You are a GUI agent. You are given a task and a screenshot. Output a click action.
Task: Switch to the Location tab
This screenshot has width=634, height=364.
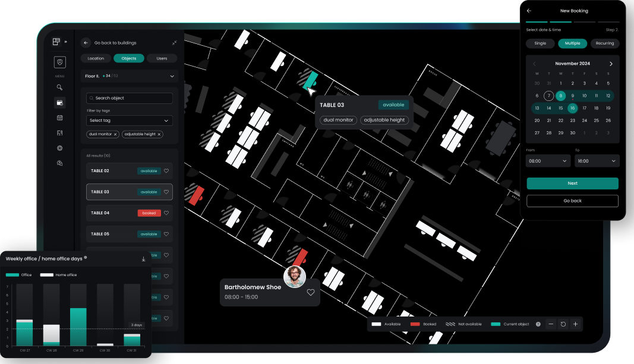[96, 59]
